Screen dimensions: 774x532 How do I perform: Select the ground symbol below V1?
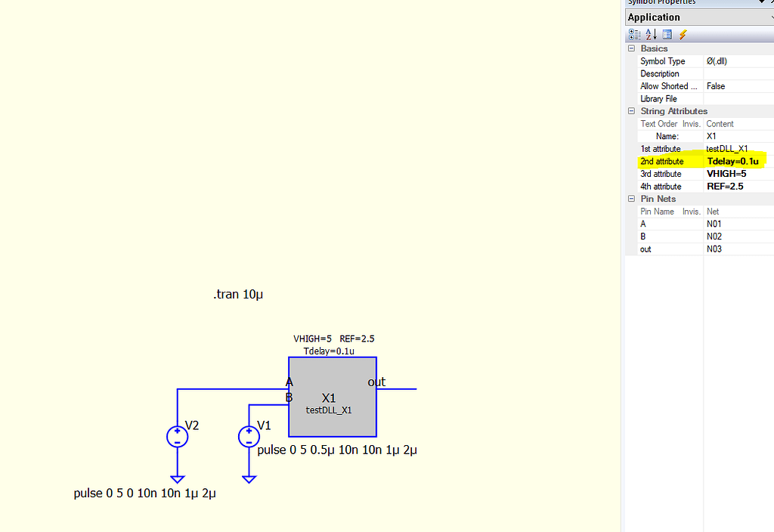(249, 478)
